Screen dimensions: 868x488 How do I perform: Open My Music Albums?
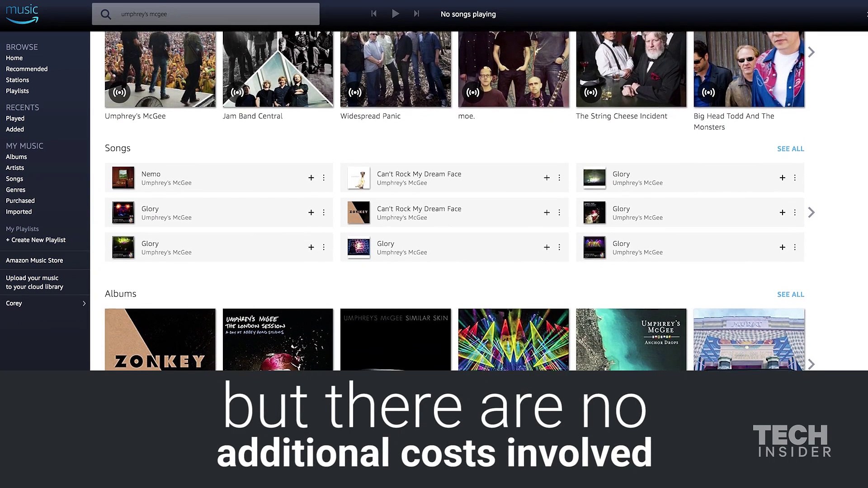tap(16, 157)
